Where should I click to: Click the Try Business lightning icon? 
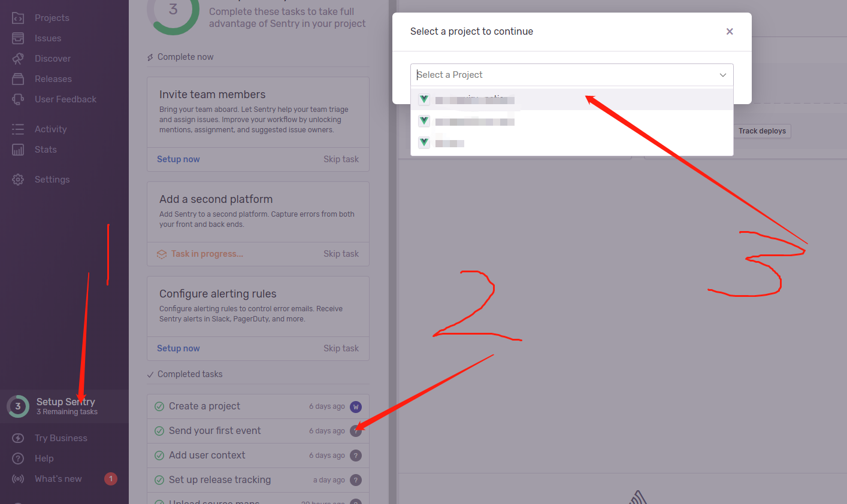18,438
